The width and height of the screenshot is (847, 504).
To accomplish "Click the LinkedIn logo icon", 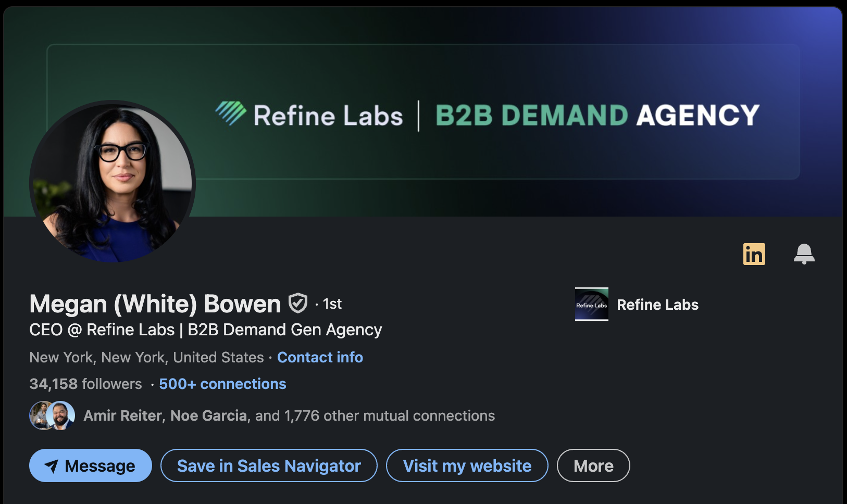I will tap(754, 254).
